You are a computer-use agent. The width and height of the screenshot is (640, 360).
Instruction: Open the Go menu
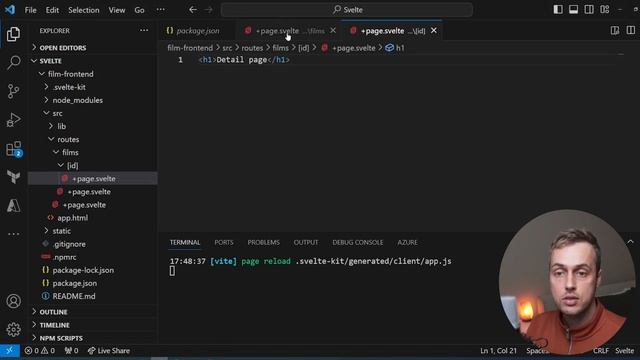point(140,10)
